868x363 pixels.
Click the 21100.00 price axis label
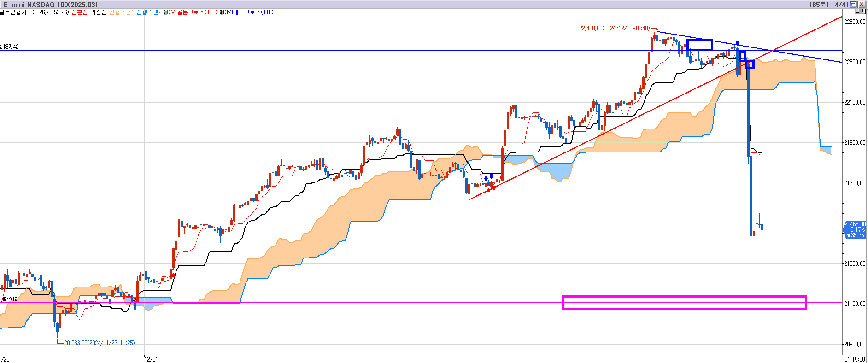[855, 304]
